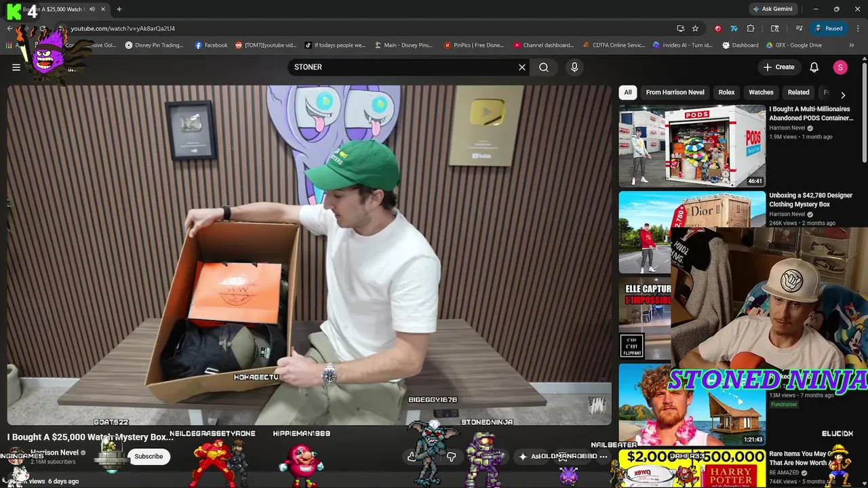
Task: Open the YouTube guide hamburger menu
Action: (x=16, y=67)
